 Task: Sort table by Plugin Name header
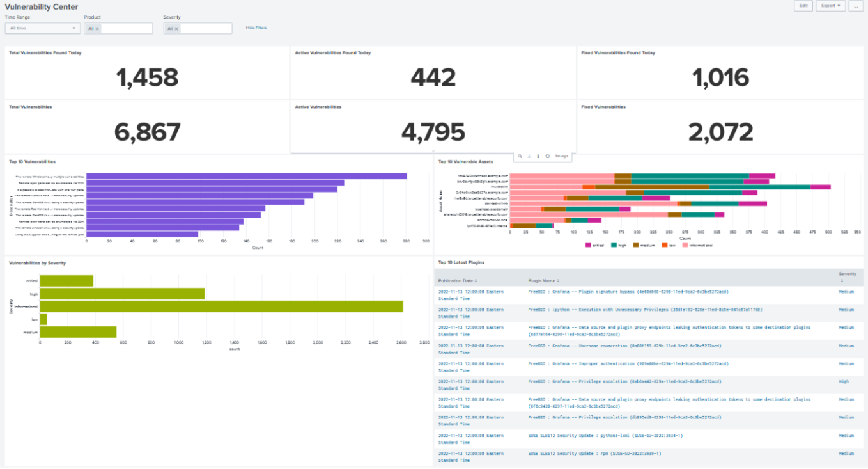[x=543, y=281]
